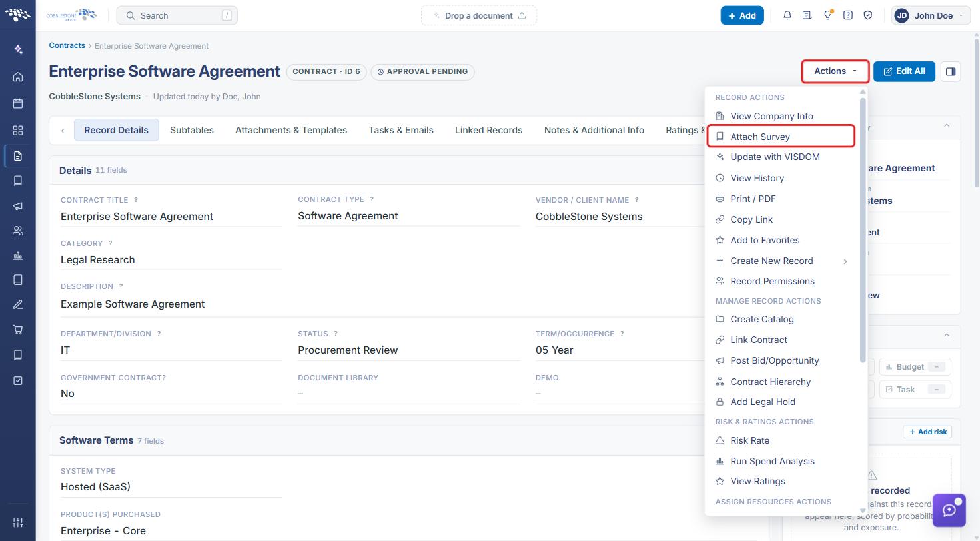Open the AI sparkle item in left sidebar

18,49
